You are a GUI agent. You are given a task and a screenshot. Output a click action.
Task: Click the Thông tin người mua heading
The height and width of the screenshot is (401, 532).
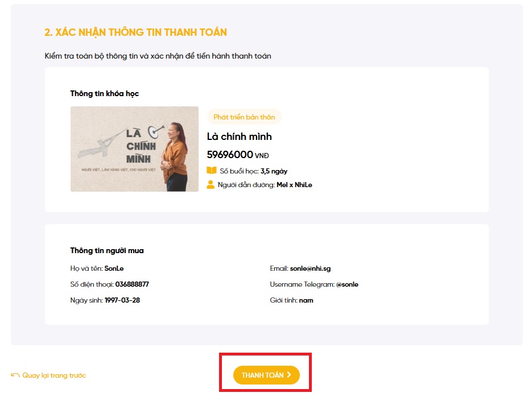[107, 250]
